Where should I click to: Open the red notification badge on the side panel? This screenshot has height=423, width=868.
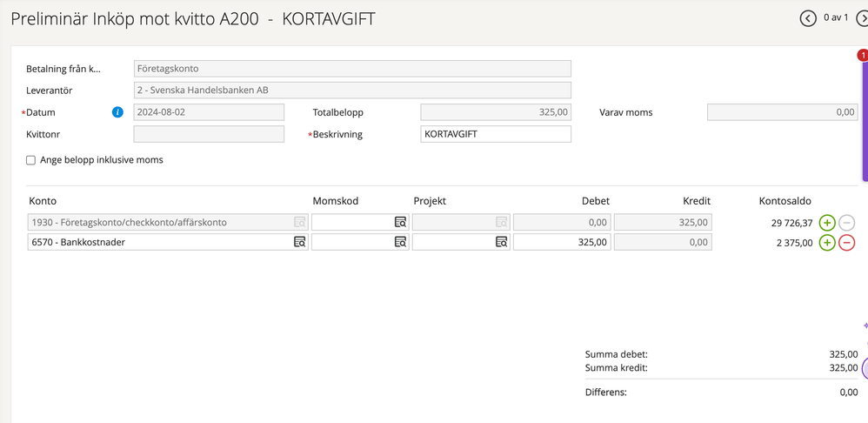click(x=862, y=56)
